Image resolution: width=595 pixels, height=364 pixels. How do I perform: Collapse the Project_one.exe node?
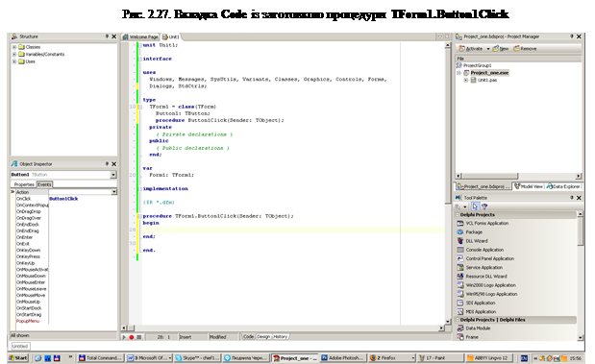(x=459, y=73)
